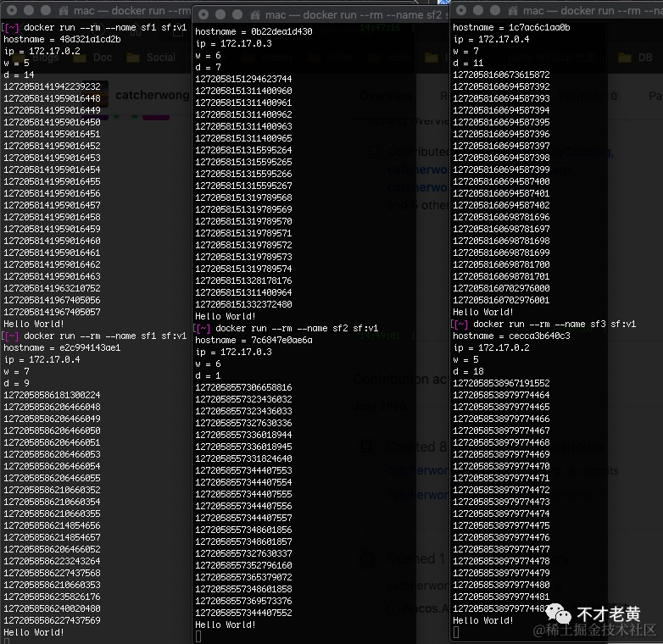Click the line 'hostname = 0b22dea1d430'
Viewport: 663px width, 644px height.
click(253, 31)
